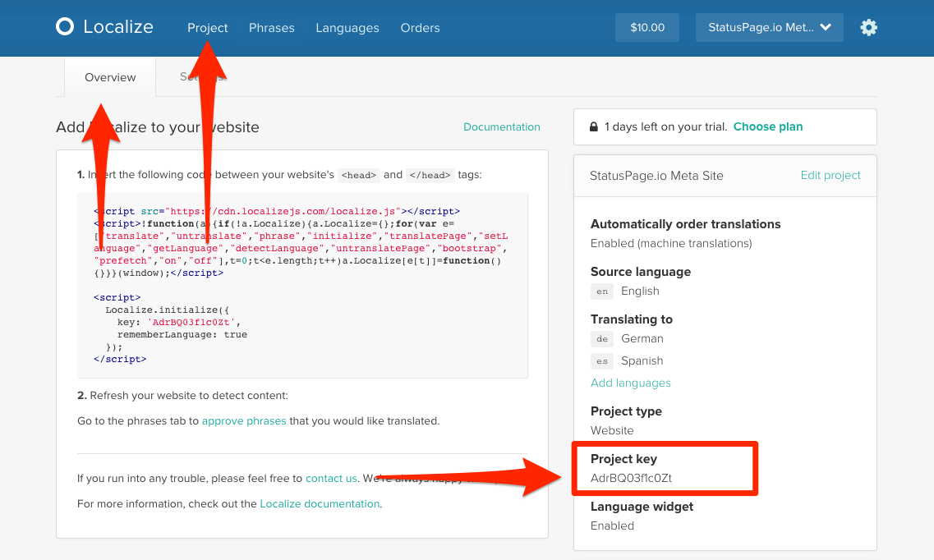The width and height of the screenshot is (934, 560).
Task: Go to the Phrases menu
Action: (272, 28)
